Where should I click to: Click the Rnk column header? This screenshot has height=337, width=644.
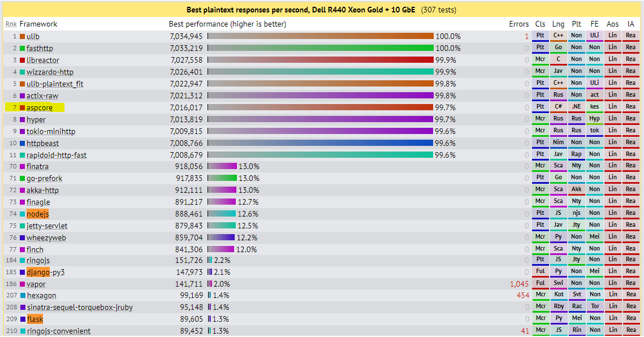(11, 24)
